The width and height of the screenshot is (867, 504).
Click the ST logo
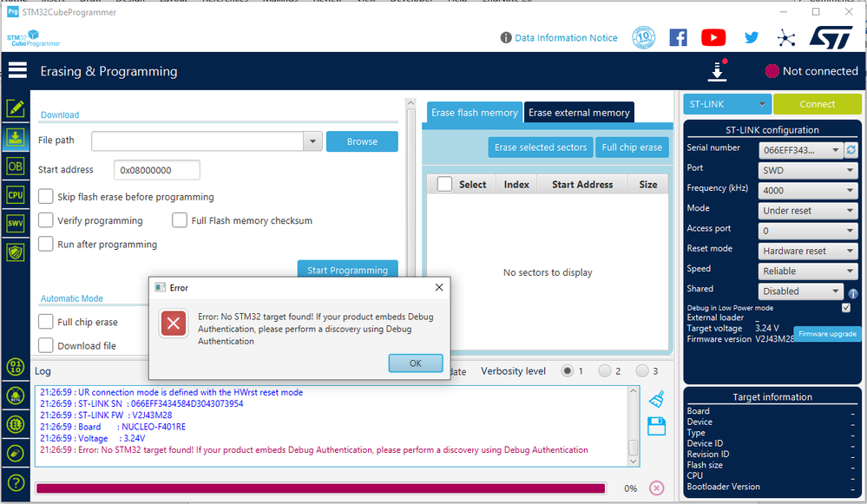(831, 37)
